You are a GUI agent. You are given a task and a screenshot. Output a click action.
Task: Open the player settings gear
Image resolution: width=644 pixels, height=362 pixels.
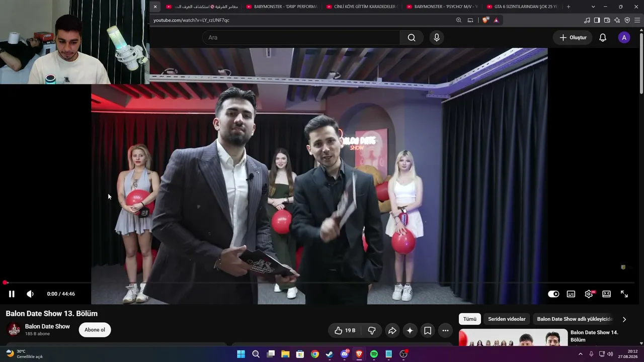(x=589, y=294)
